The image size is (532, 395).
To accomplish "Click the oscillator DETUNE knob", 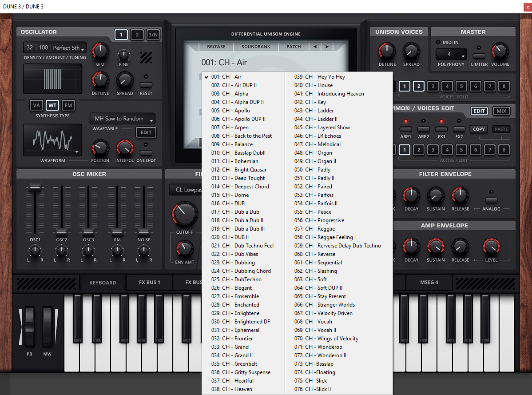I will [100, 80].
